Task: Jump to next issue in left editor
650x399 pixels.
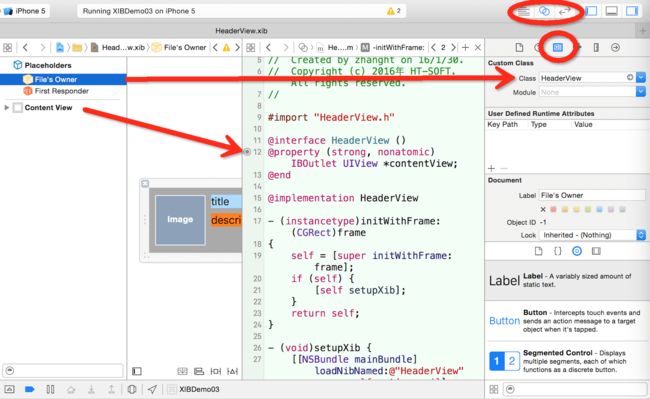Action: tap(237, 48)
